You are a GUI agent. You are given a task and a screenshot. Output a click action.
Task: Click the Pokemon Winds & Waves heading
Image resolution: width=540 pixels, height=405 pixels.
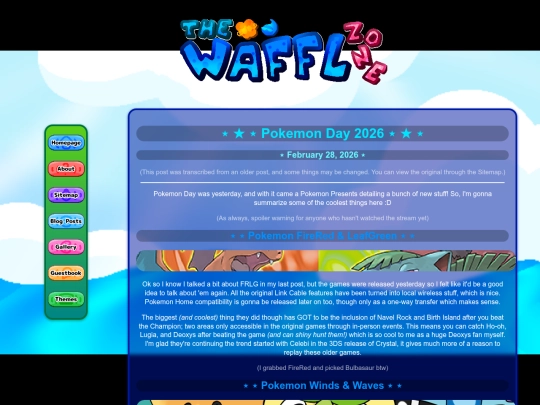click(x=322, y=385)
